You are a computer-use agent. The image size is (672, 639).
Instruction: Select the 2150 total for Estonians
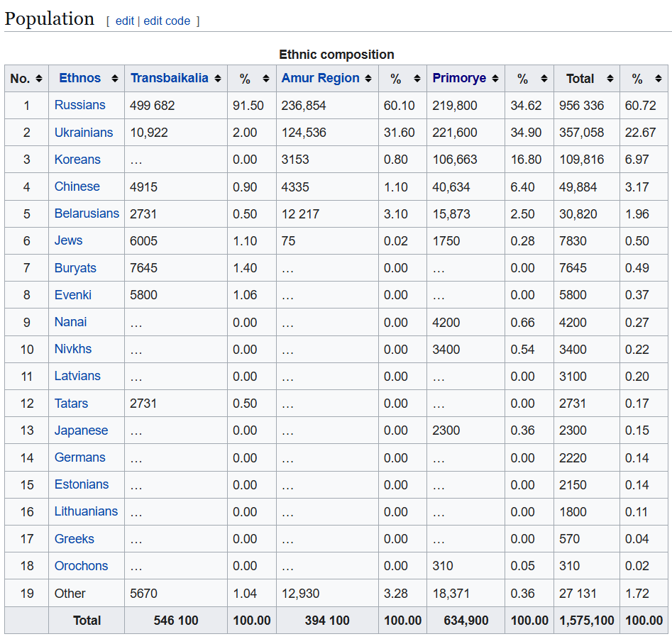587,485
